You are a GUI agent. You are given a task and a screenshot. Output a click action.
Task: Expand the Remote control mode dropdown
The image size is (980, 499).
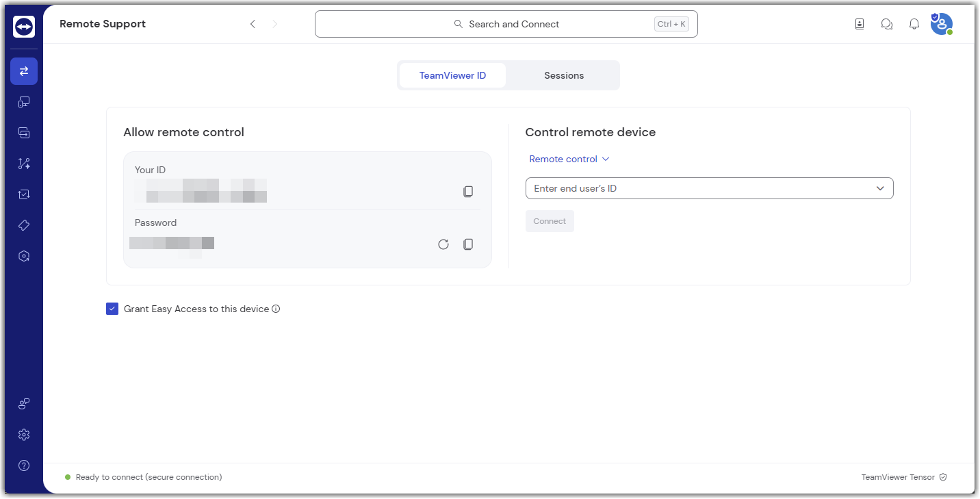pyautogui.click(x=569, y=159)
